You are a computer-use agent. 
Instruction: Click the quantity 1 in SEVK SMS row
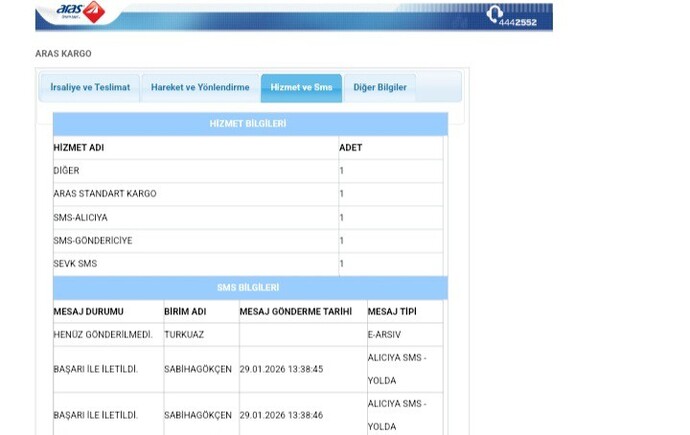point(341,264)
